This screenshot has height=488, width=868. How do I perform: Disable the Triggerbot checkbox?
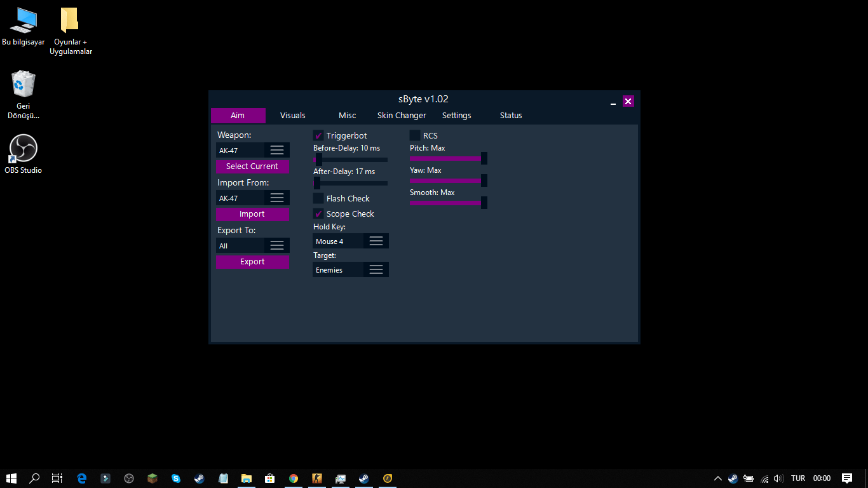pyautogui.click(x=318, y=135)
